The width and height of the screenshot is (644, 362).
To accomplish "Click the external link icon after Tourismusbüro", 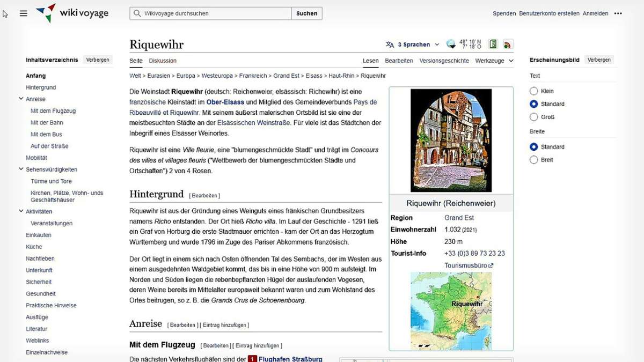I will 491,265.
